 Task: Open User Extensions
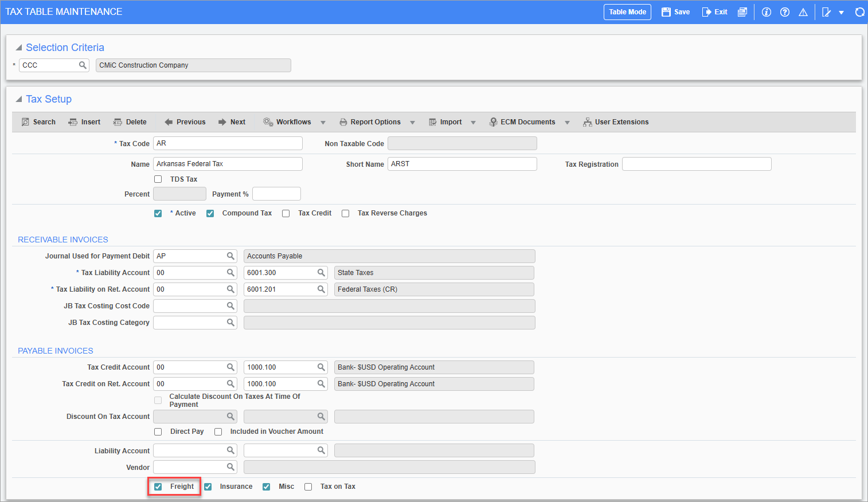click(616, 122)
